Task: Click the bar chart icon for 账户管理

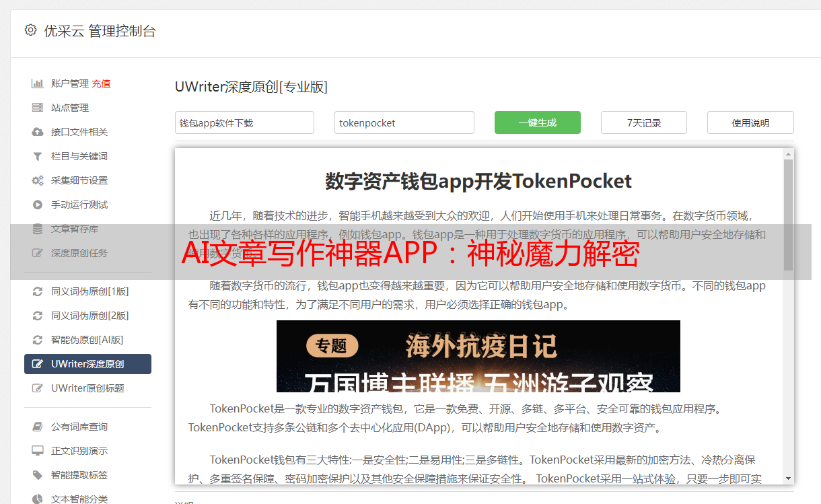Action: (38, 83)
